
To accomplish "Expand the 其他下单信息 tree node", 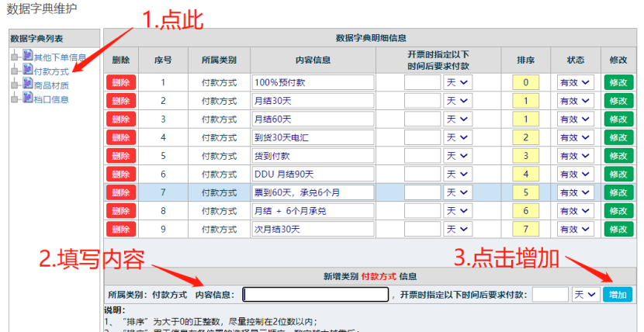I will click(x=14, y=57).
